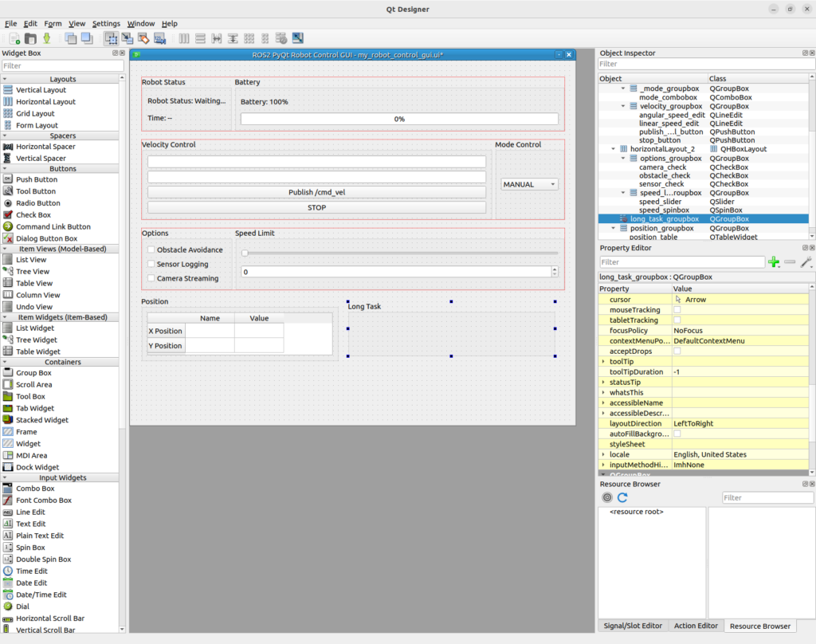Click the Publish /cmd_vel button
This screenshot has width=816, height=644.
(316, 192)
